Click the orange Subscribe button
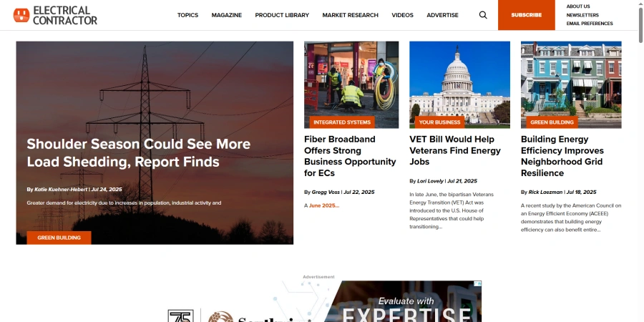 [x=526, y=15]
